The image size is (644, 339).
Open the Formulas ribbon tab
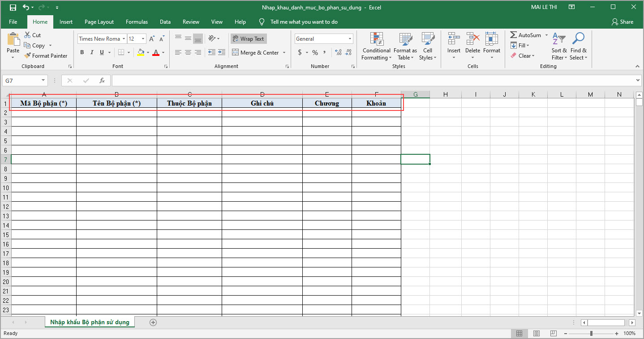[137, 22]
